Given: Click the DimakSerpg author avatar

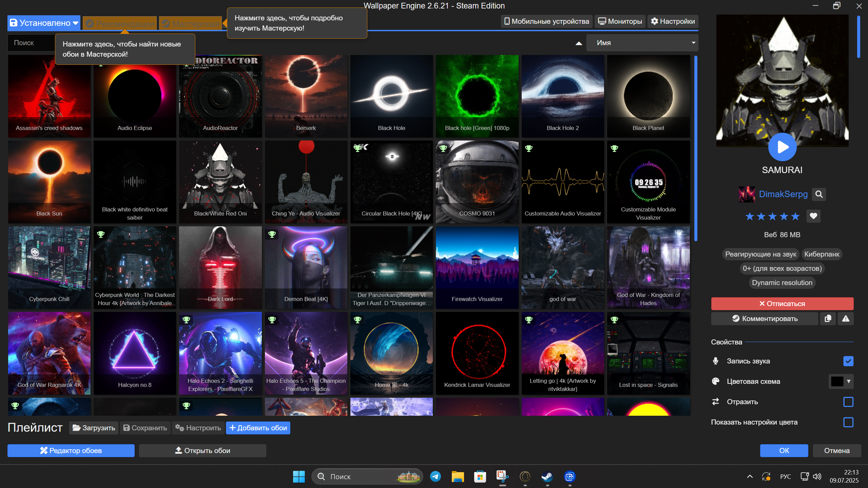Looking at the screenshot, I should click(747, 194).
